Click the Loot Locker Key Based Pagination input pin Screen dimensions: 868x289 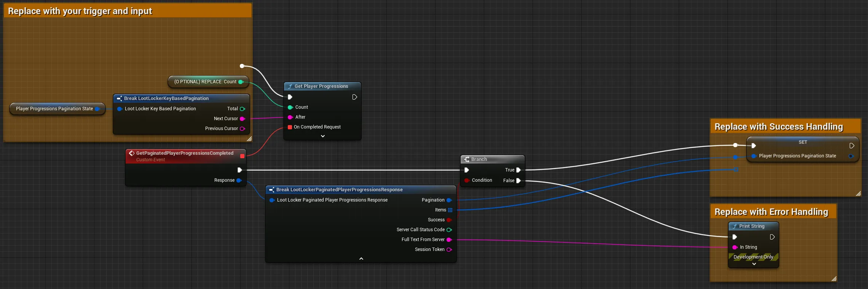[x=120, y=109]
